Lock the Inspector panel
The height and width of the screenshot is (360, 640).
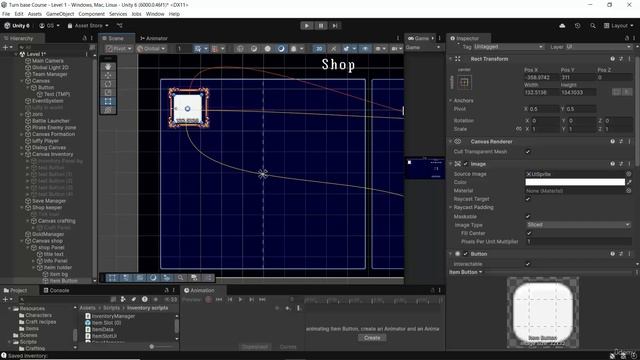(627, 38)
